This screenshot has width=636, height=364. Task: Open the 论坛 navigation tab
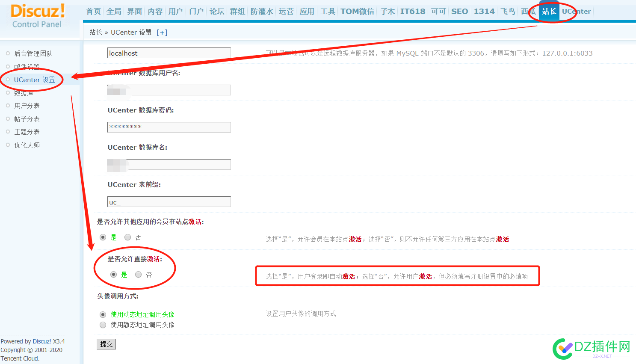point(217,12)
